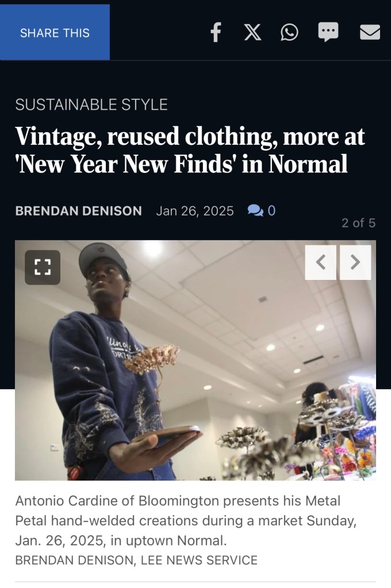
Task: Share the article via WhatsApp
Action: click(289, 32)
